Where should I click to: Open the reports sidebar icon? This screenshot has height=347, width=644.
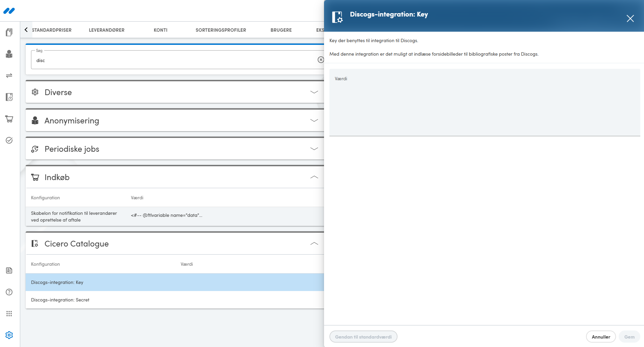pyautogui.click(x=9, y=270)
